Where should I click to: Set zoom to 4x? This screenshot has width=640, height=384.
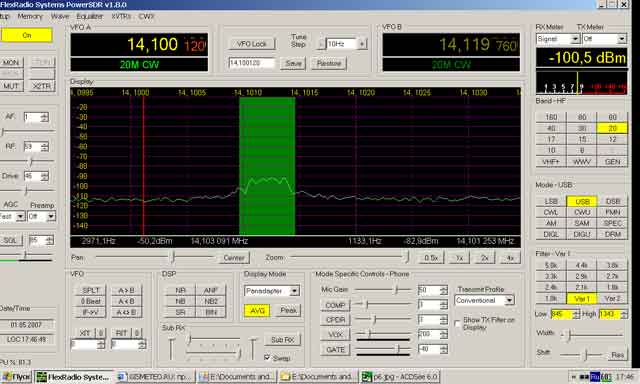[510, 258]
